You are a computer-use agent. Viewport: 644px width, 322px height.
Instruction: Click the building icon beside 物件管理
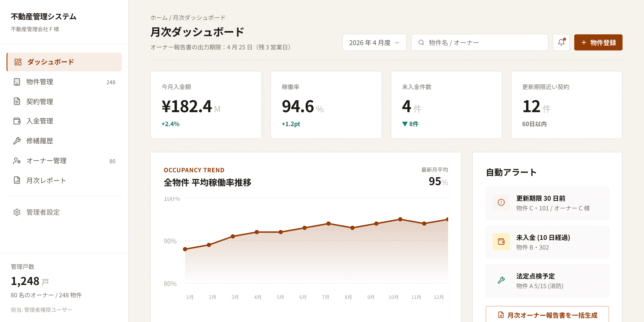(17, 82)
